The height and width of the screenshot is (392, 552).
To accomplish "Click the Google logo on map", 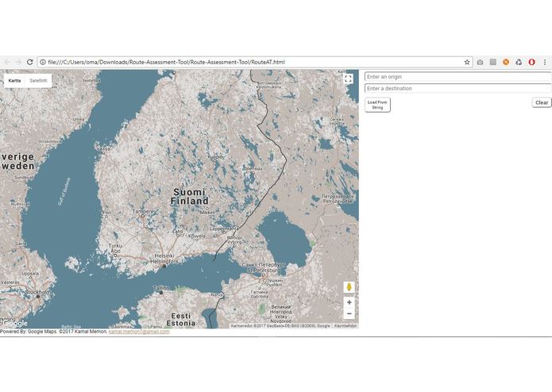I will pyautogui.click(x=15, y=323).
